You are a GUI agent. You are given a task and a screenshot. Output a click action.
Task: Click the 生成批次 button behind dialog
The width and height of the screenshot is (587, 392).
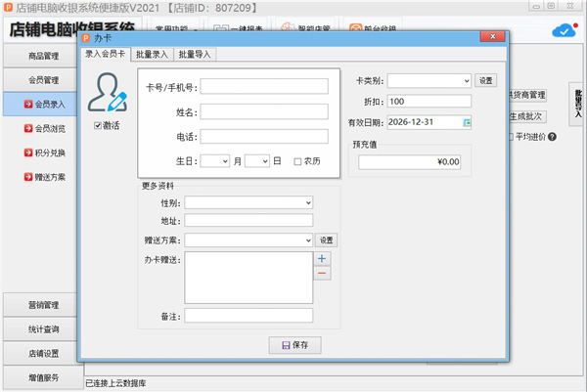click(527, 116)
